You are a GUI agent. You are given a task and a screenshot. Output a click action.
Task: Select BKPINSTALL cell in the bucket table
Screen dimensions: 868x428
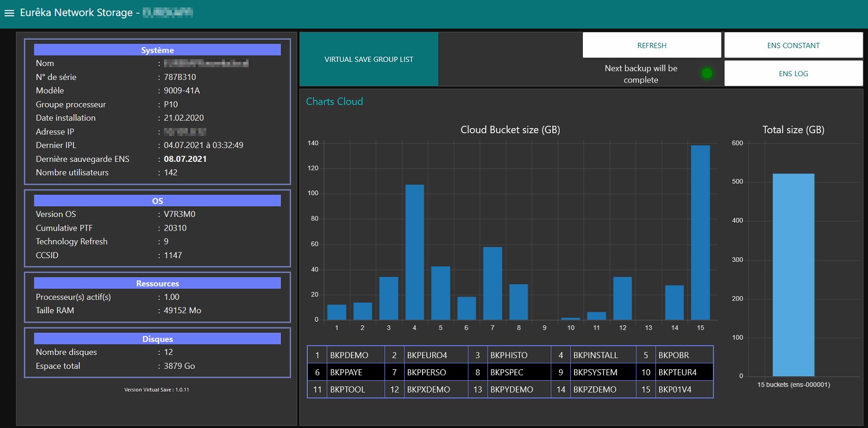point(596,355)
